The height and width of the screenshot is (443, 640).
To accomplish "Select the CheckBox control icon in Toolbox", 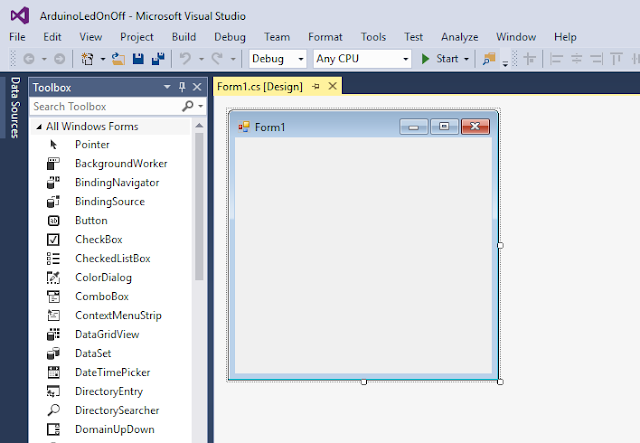I will [x=53, y=239].
